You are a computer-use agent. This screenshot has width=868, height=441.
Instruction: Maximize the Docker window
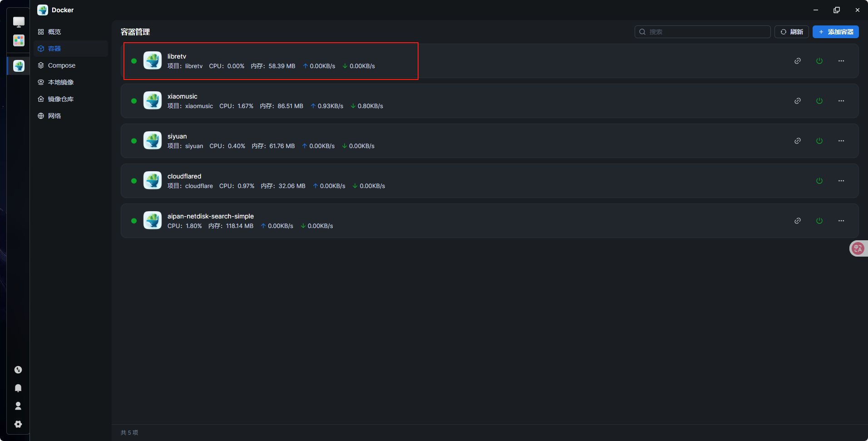click(837, 10)
